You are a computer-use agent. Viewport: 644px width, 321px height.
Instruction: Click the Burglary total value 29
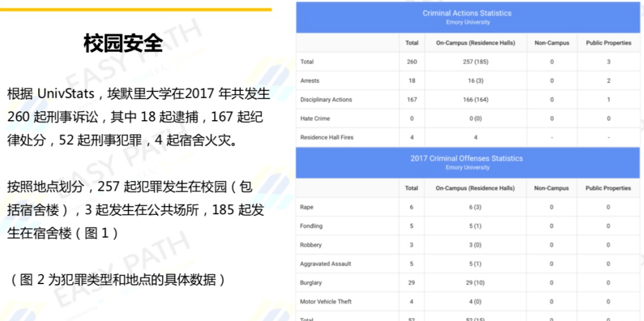point(412,283)
